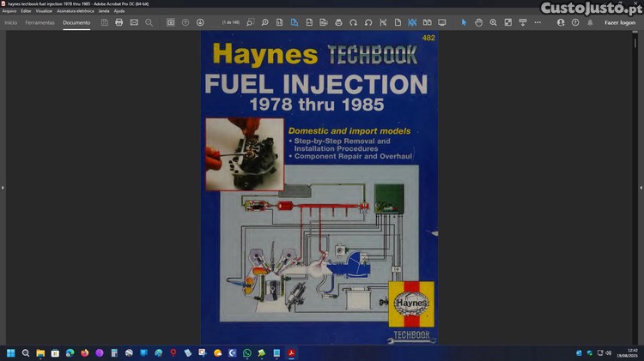Switch to the Início tab
This screenshot has width=644, height=361.
click(x=10, y=22)
